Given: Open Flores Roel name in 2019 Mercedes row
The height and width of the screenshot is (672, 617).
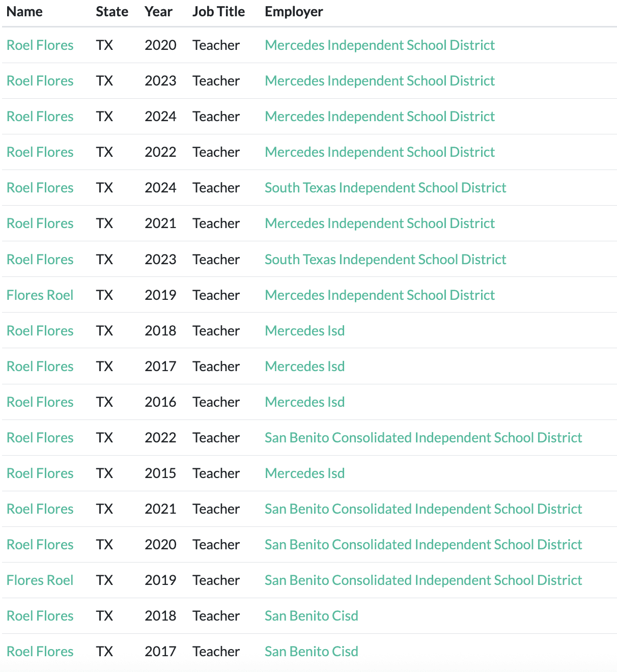Looking at the screenshot, I should [x=40, y=295].
